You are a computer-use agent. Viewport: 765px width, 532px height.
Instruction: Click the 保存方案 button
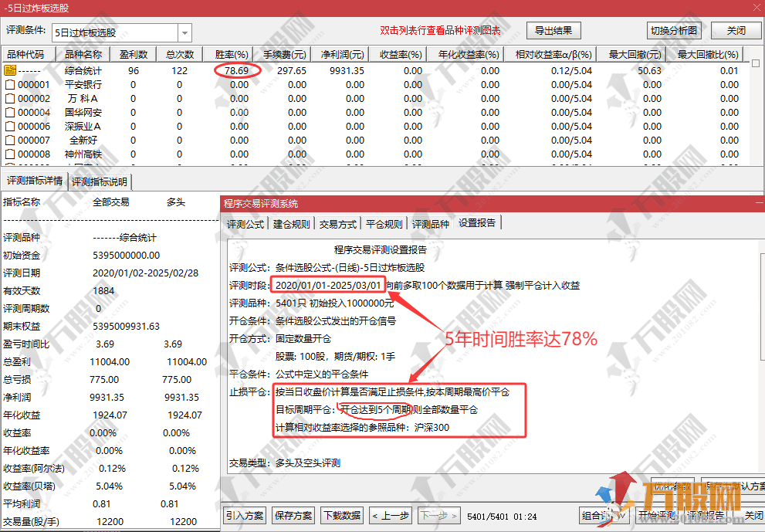[x=293, y=515]
